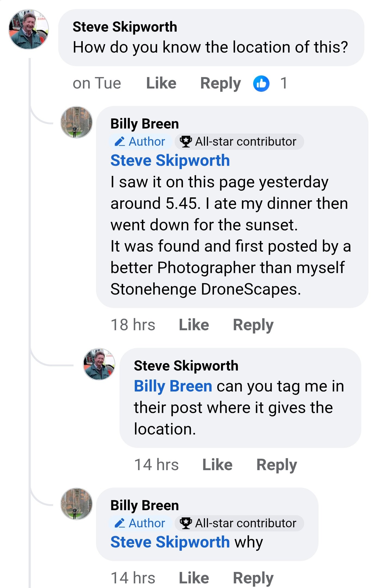This screenshot has height=588, width=392.
Task: Reply to Steve's 'can you tag me' comment
Action: (x=276, y=465)
